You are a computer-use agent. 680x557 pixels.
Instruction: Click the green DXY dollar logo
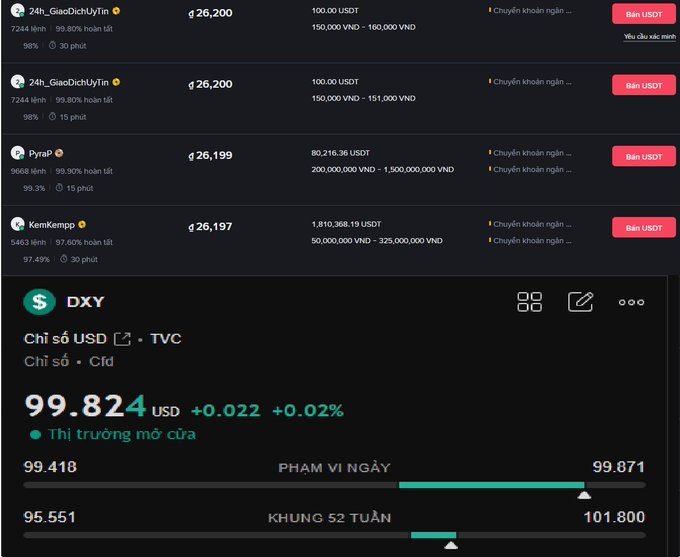click(39, 301)
